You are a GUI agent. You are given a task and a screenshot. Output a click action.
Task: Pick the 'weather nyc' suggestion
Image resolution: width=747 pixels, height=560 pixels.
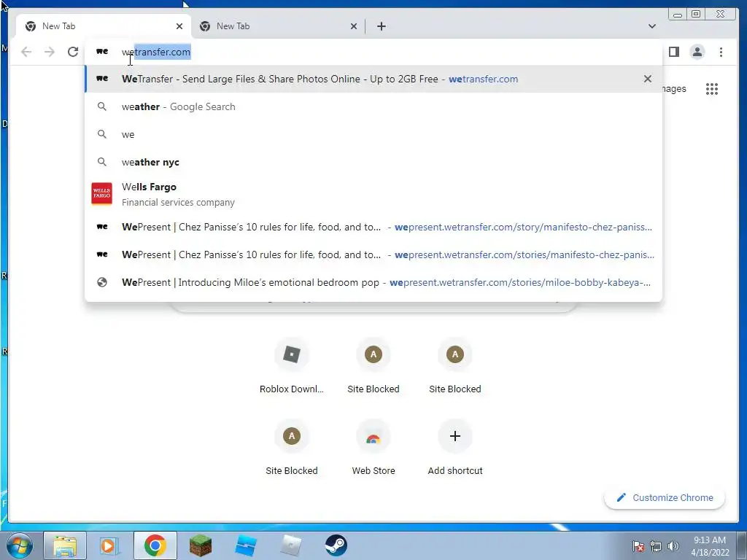click(x=373, y=162)
